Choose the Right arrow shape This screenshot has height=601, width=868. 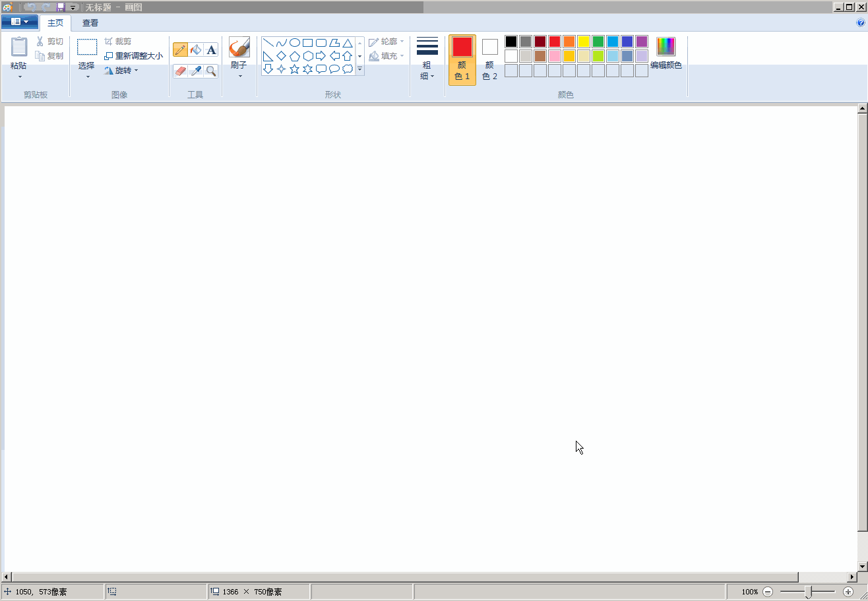pos(321,56)
